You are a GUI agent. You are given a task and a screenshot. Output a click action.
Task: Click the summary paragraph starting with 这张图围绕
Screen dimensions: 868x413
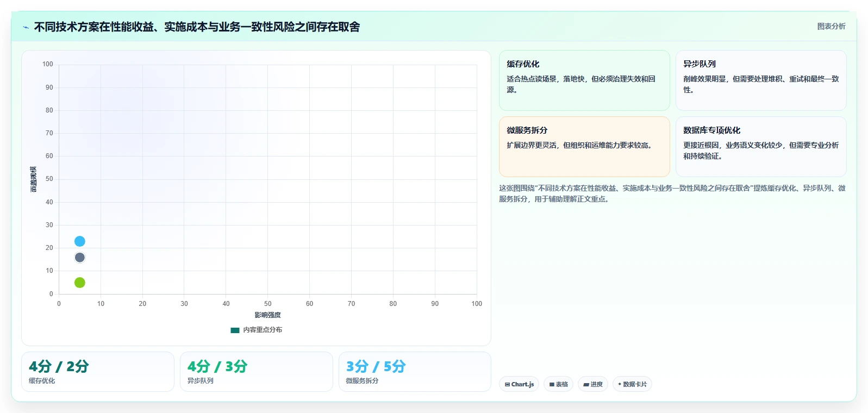[x=672, y=193]
